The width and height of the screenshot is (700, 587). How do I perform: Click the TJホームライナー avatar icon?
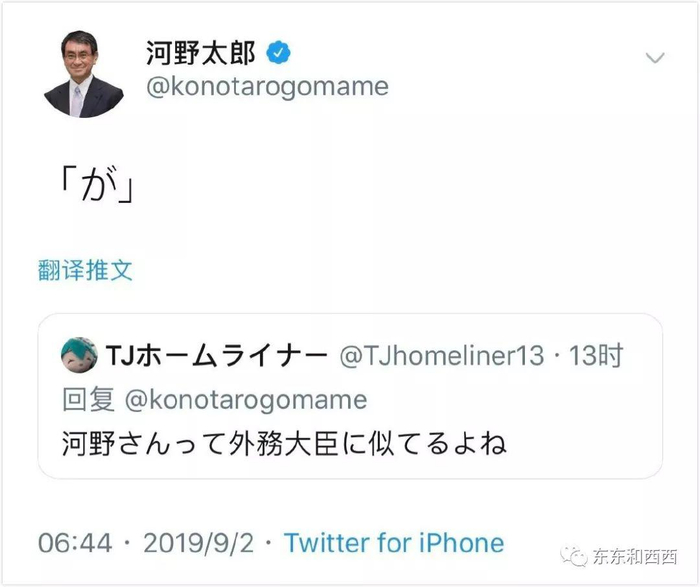coord(80,356)
